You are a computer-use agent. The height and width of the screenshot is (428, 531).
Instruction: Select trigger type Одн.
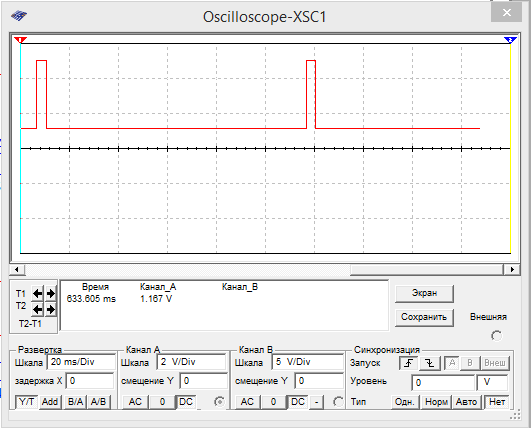click(405, 402)
